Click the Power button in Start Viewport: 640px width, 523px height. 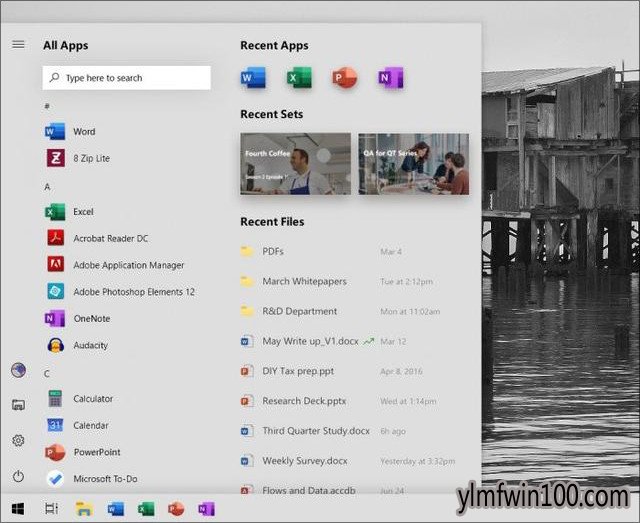point(18,476)
